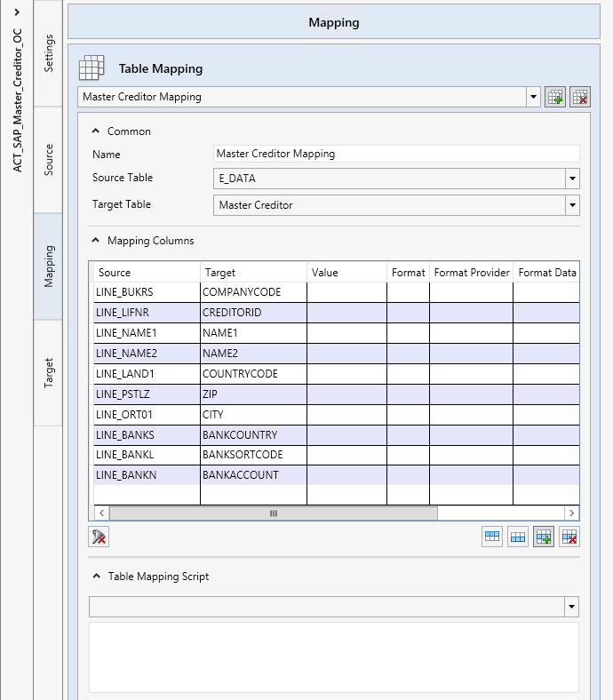Collapse the Common section

pyautogui.click(x=96, y=131)
